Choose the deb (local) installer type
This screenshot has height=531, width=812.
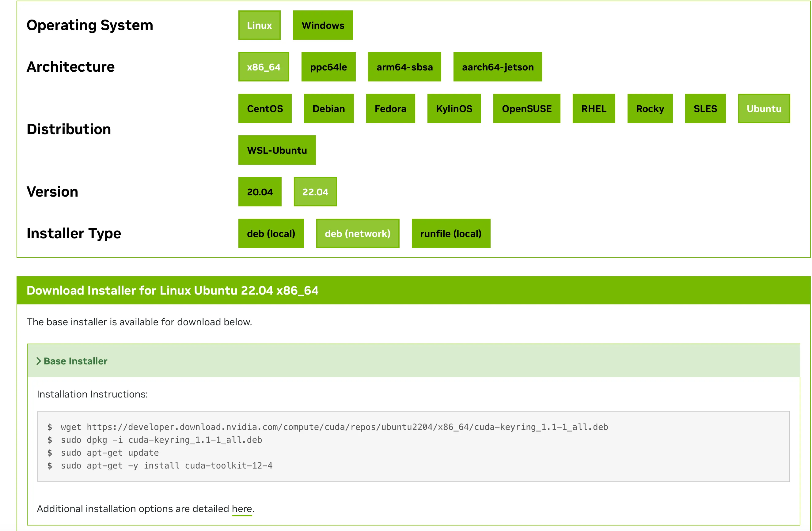[271, 233]
